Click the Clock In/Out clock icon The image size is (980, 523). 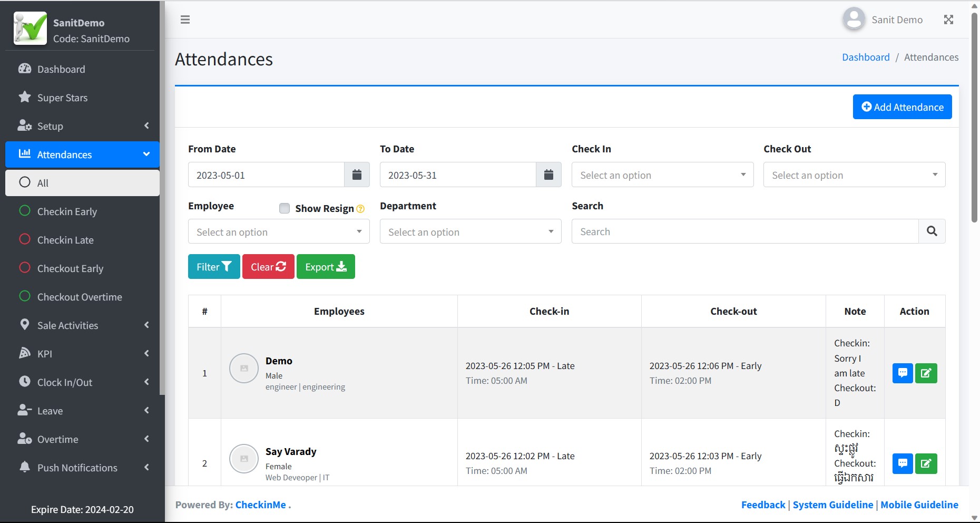(25, 381)
